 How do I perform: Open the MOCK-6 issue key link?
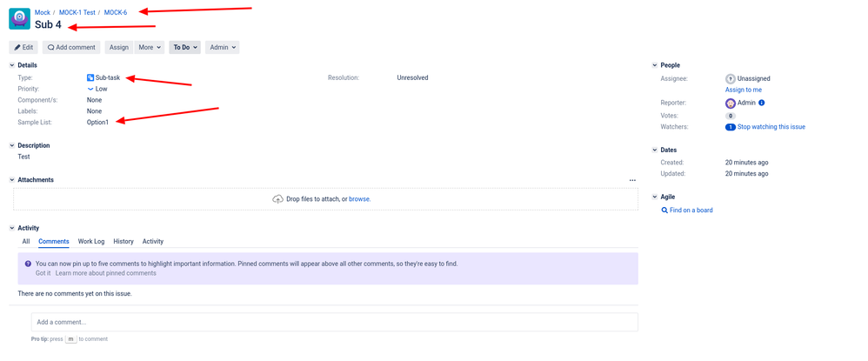tap(116, 12)
